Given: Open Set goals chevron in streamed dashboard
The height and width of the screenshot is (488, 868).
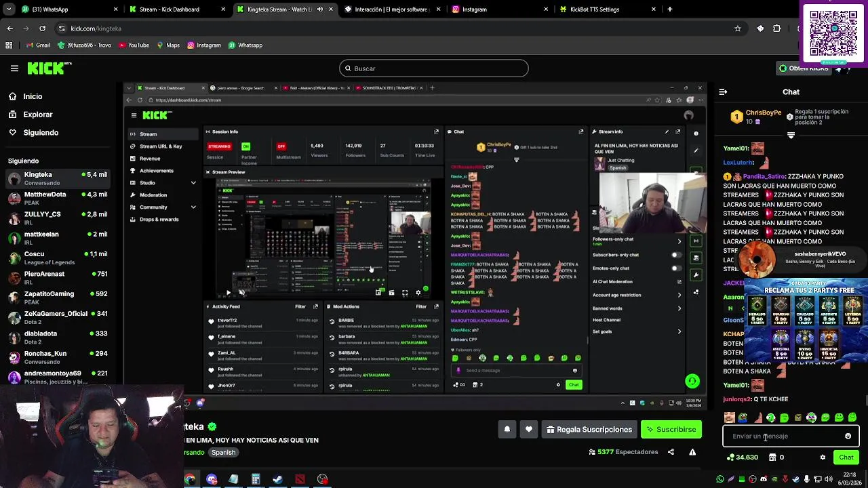Looking at the screenshot, I should tap(679, 331).
